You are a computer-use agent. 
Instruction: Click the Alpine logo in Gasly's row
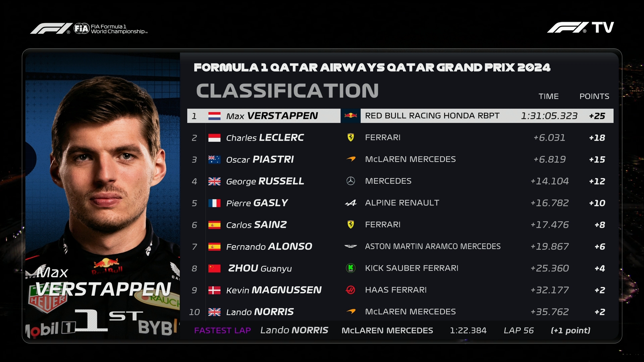[x=351, y=203]
